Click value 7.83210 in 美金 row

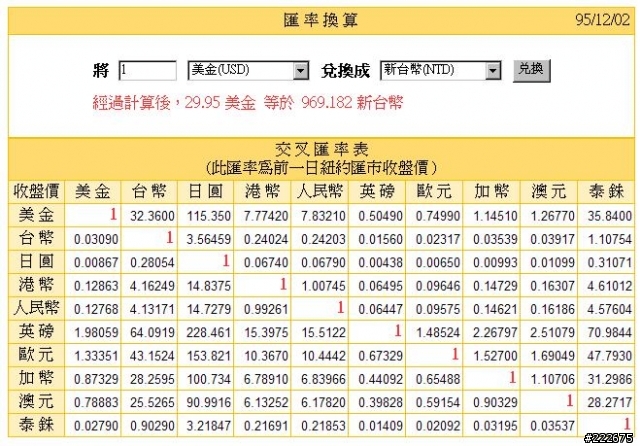(x=323, y=216)
